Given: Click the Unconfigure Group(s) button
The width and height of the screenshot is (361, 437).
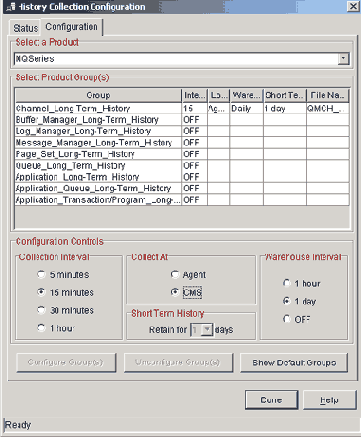Looking at the screenshot, I should click(x=178, y=362).
